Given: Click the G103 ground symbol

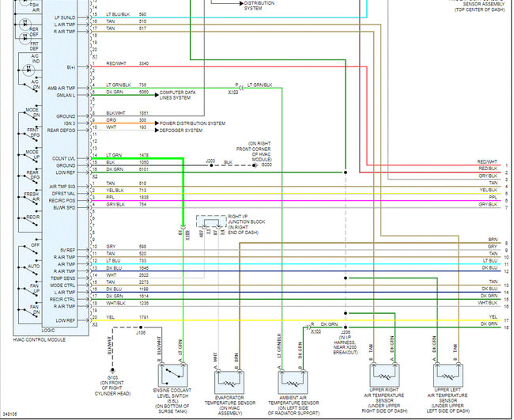Looking at the screenshot, I should [112, 370].
